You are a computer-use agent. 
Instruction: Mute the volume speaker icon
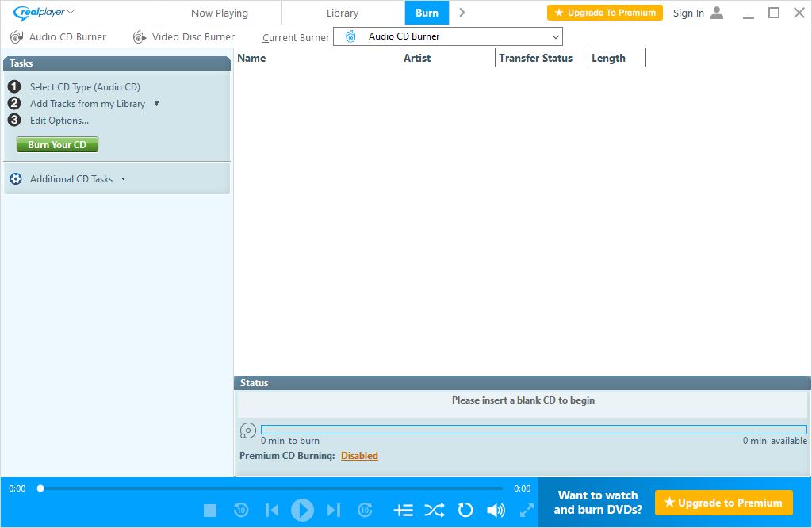point(496,511)
